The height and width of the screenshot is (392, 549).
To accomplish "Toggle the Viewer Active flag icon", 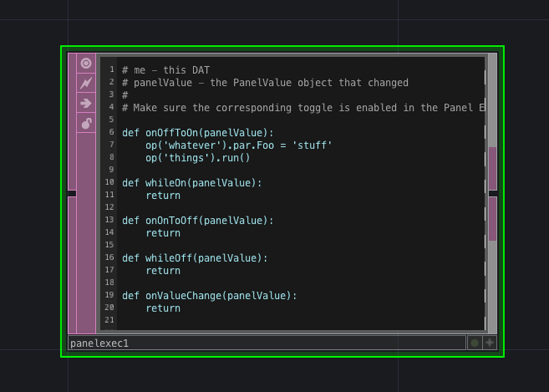I will point(86,64).
